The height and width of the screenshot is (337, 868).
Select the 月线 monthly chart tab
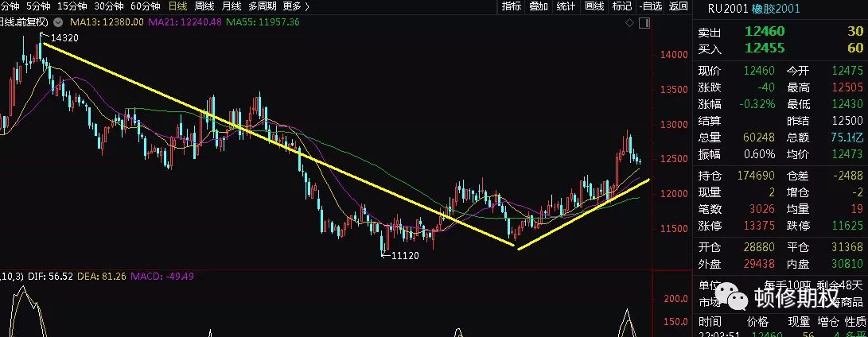click(x=232, y=6)
